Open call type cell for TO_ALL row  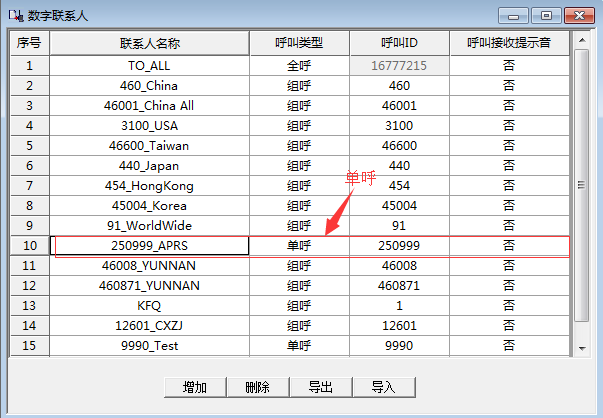299,66
